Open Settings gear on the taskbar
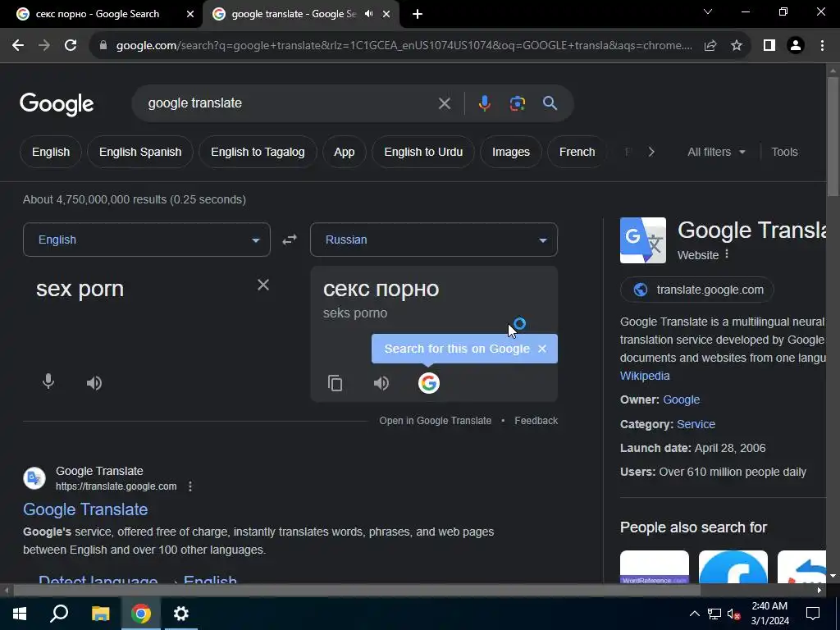The width and height of the screenshot is (840, 630). click(x=181, y=614)
